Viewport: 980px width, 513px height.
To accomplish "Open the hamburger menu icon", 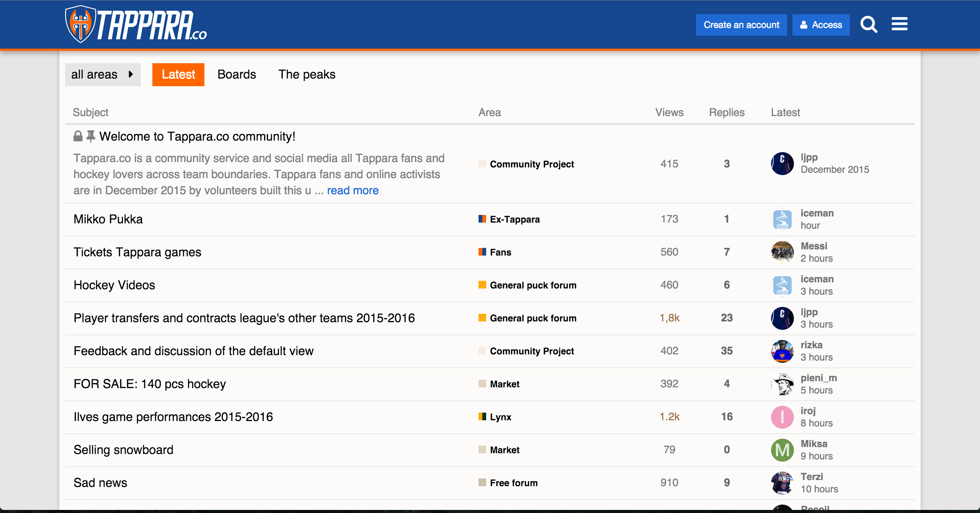I will (899, 24).
